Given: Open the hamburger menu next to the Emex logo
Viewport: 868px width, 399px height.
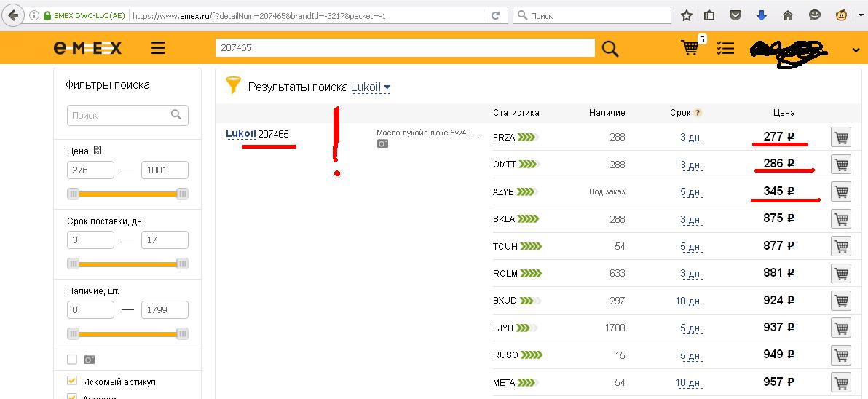Looking at the screenshot, I should [x=158, y=48].
